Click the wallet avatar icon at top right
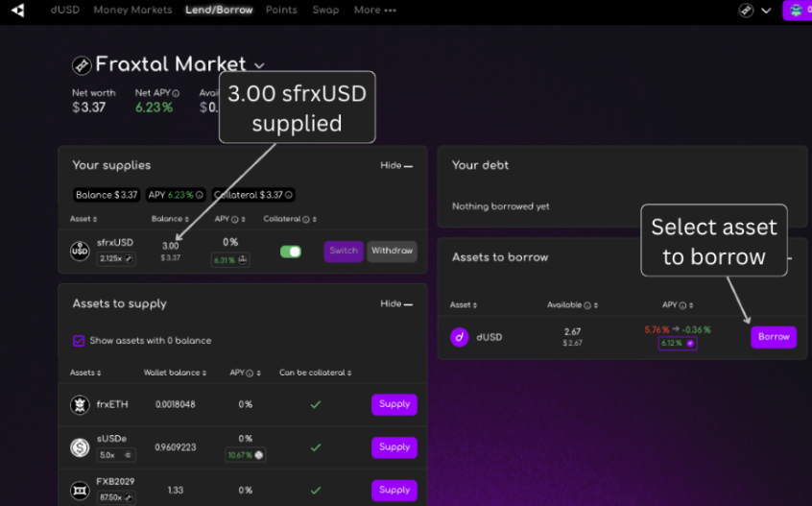The image size is (812, 506). point(797,11)
